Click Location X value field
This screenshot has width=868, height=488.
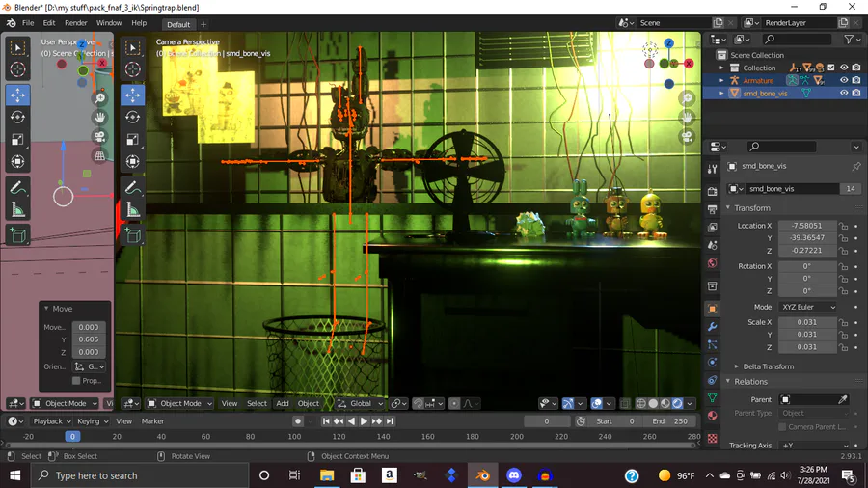click(807, 226)
